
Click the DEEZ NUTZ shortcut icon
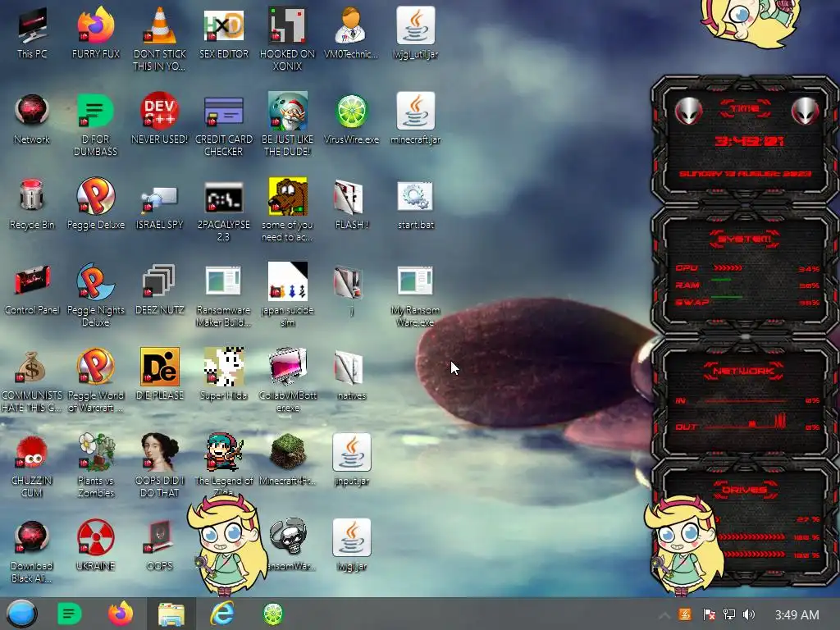(158, 281)
